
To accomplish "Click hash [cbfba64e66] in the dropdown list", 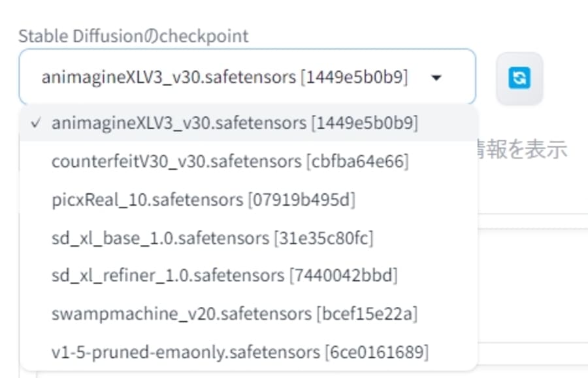I will click(357, 161).
